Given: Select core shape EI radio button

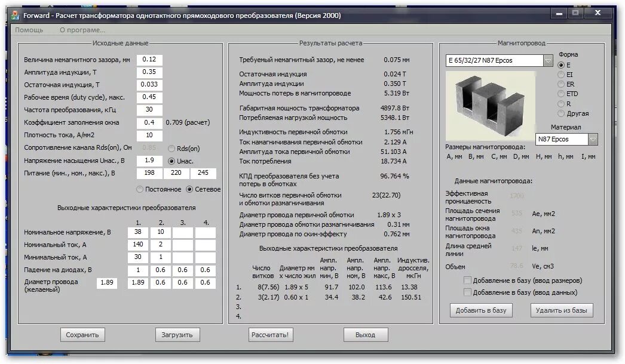Looking at the screenshot, I should pyautogui.click(x=561, y=75).
